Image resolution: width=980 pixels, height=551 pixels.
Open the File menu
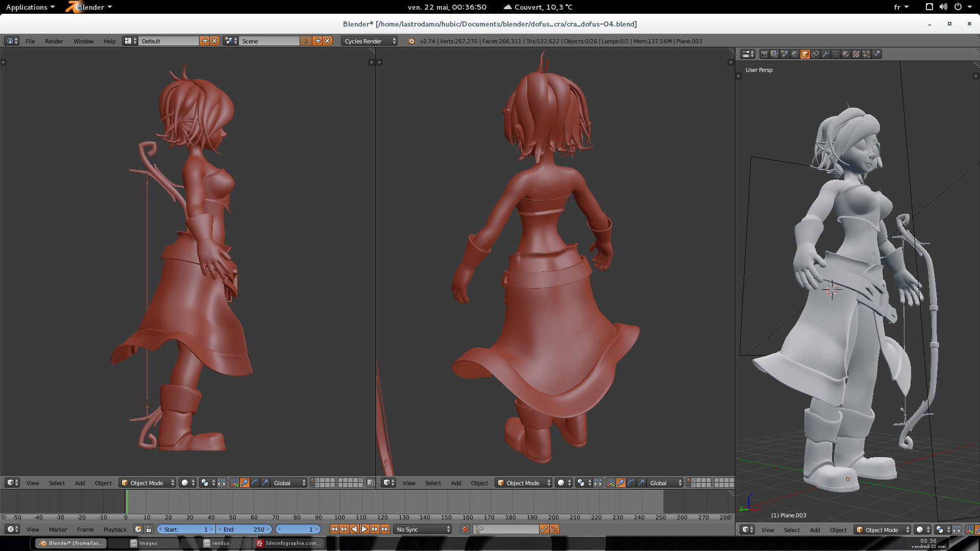tap(30, 41)
